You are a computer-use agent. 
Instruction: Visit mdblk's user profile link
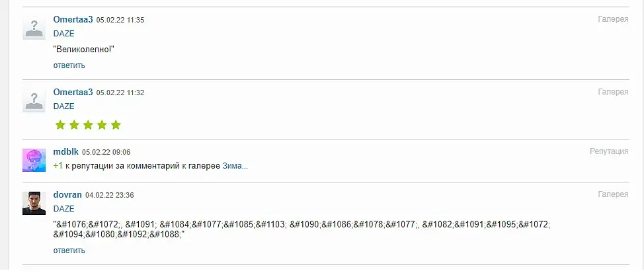point(65,151)
